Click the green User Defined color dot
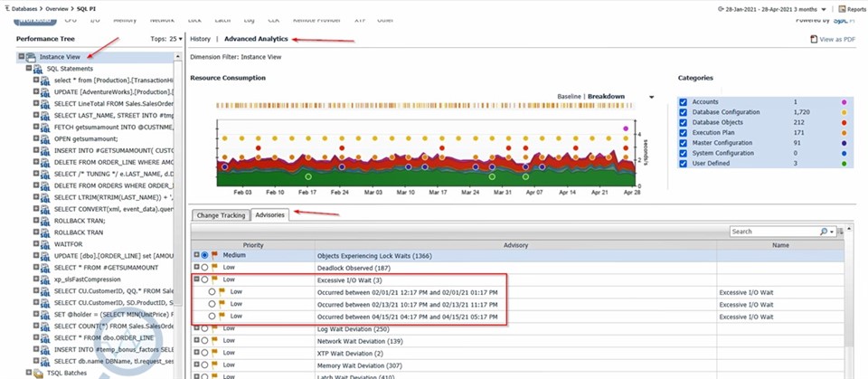The height and width of the screenshot is (379, 868). tap(844, 164)
